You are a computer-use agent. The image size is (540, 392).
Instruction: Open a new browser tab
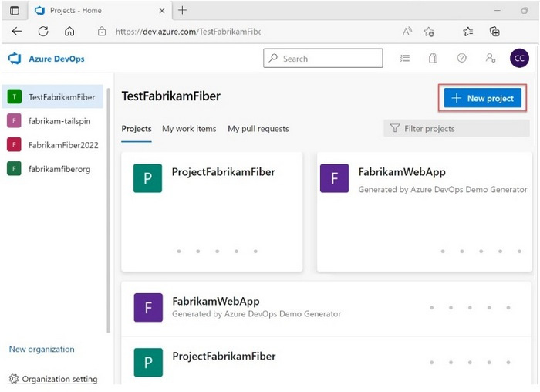pyautogui.click(x=182, y=10)
